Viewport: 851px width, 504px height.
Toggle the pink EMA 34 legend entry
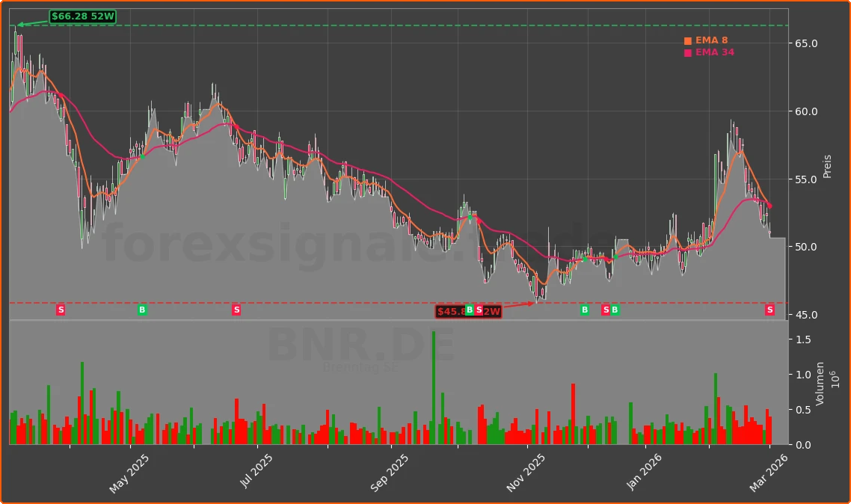(x=710, y=53)
